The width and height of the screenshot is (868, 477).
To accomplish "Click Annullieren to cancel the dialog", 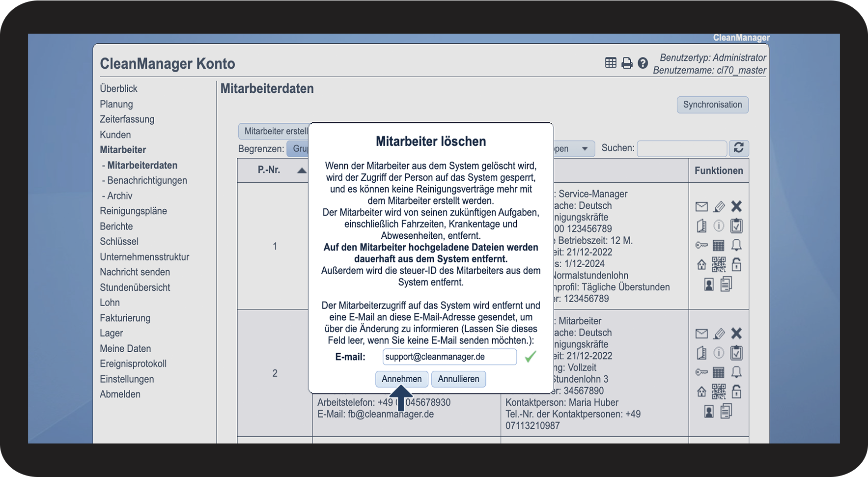I will coord(458,379).
